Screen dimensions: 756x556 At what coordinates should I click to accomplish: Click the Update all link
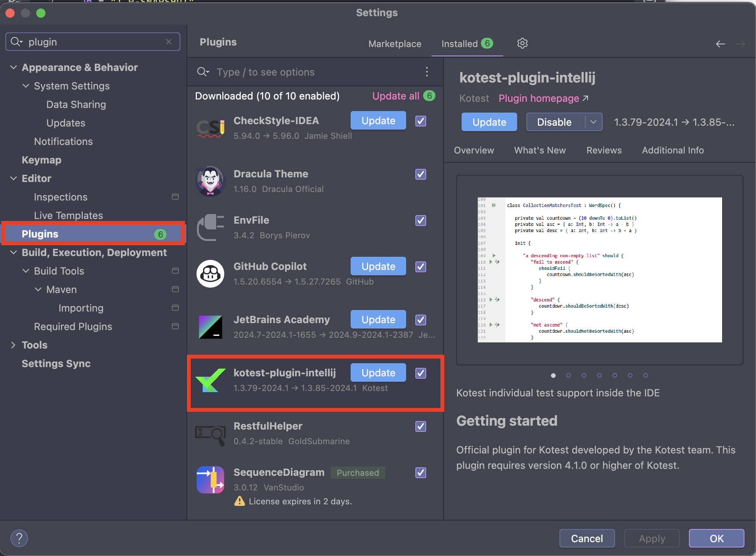pyautogui.click(x=395, y=96)
